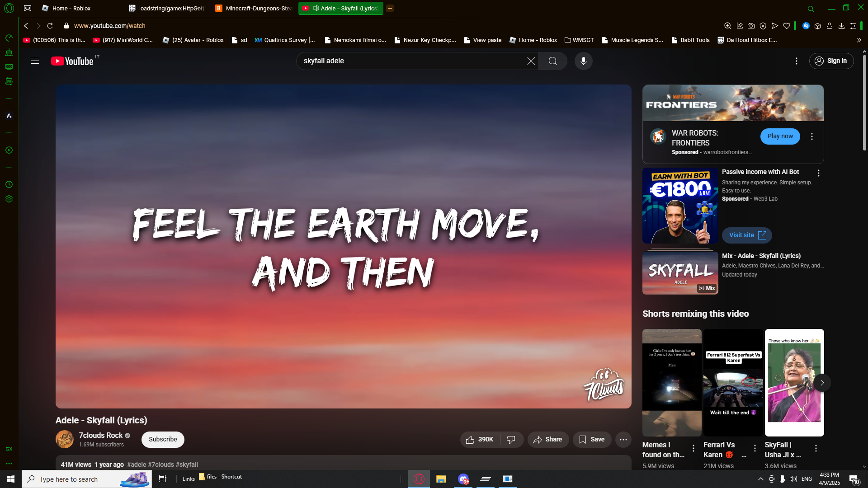
Task: Share the Skyfall lyrics video
Action: click(x=548, y=440)
